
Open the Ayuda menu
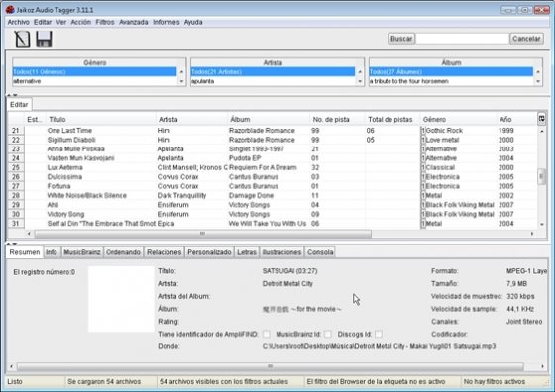[193, 22]
